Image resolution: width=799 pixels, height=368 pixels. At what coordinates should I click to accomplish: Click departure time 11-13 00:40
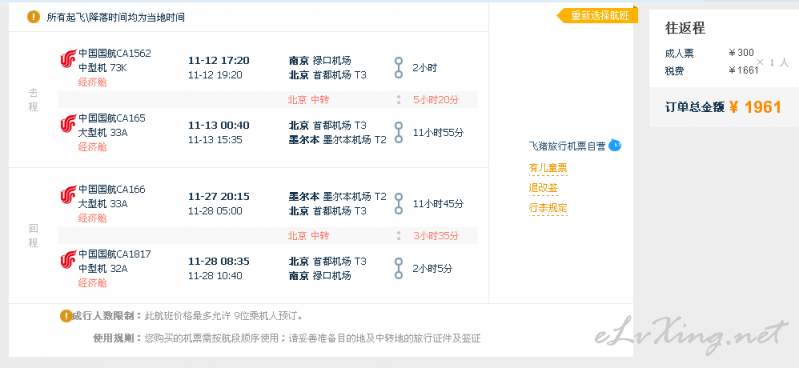click(219, 125)
